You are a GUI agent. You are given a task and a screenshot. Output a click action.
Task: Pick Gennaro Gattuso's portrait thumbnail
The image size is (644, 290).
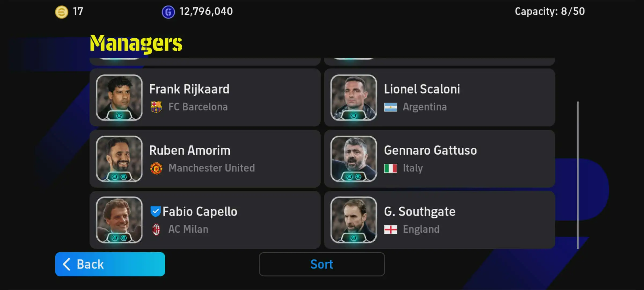(354, 159)
